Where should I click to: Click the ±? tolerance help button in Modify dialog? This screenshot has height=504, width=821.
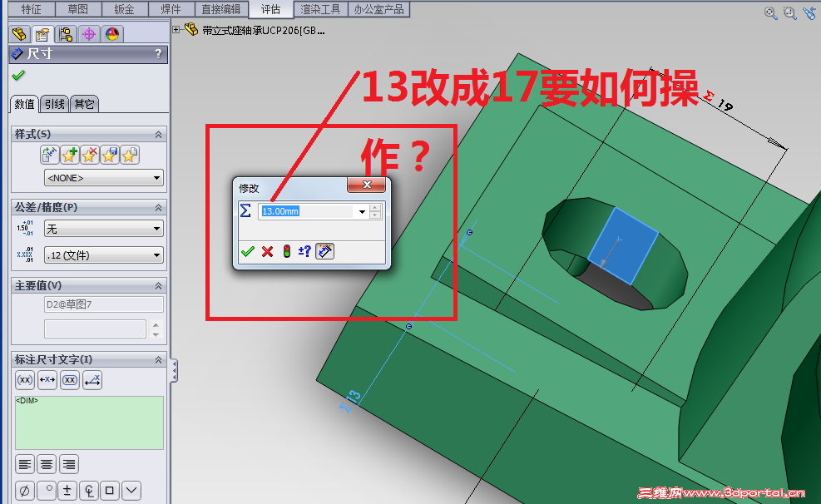click(x=304, y=251)
